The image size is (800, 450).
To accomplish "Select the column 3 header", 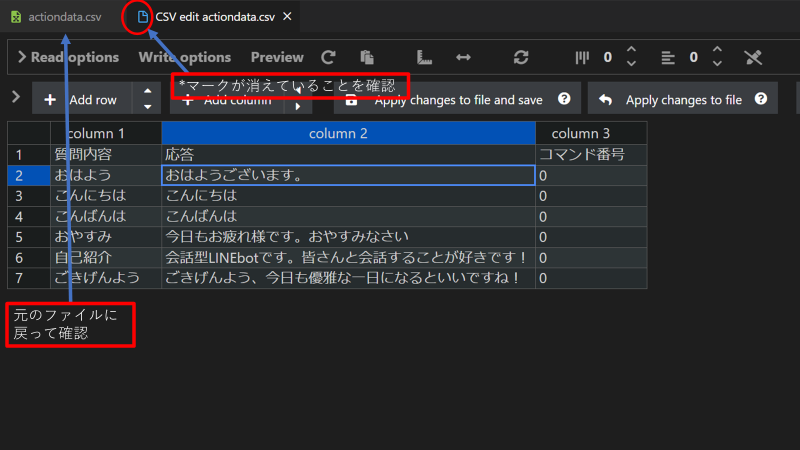I will tap(591, 133).
